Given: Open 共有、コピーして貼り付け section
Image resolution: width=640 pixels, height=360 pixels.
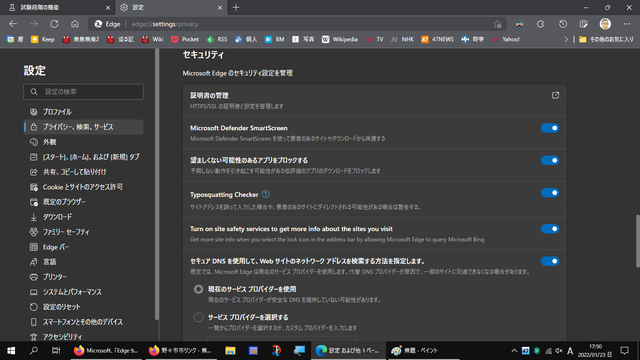Looking at the screenshot, I should click(x=83, y=172).
